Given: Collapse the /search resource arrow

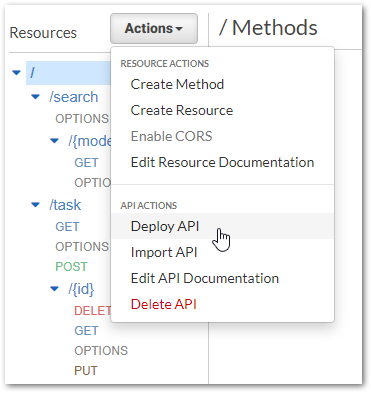Looking at the screenshot, I should (x=35, y=97).
